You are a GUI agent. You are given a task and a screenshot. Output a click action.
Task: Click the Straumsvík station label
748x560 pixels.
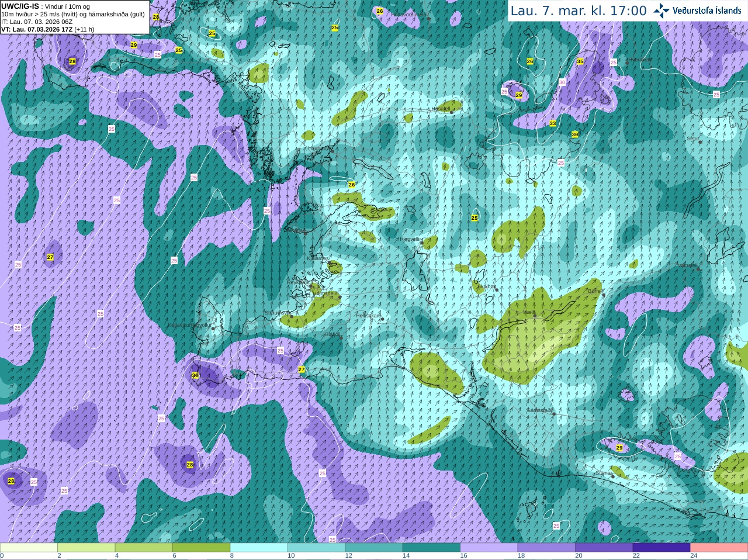click(277, 313)
